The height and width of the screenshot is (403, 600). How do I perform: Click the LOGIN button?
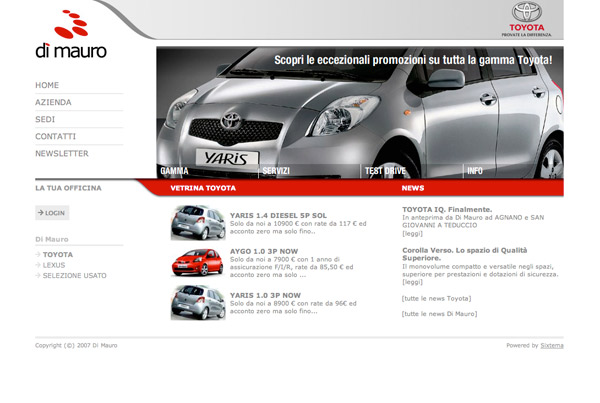(x=52, y=213)
